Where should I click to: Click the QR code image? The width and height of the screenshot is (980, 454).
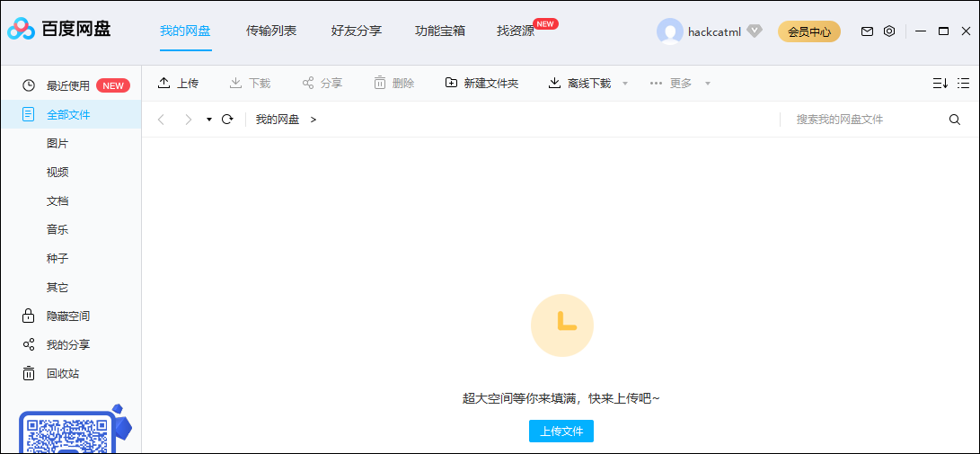click(x=69, y=434)
